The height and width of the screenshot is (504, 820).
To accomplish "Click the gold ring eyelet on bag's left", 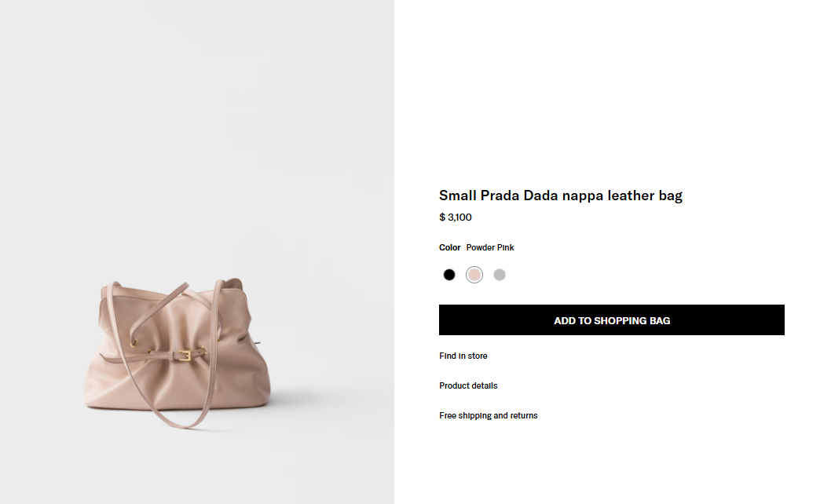I will coord(134,341).
